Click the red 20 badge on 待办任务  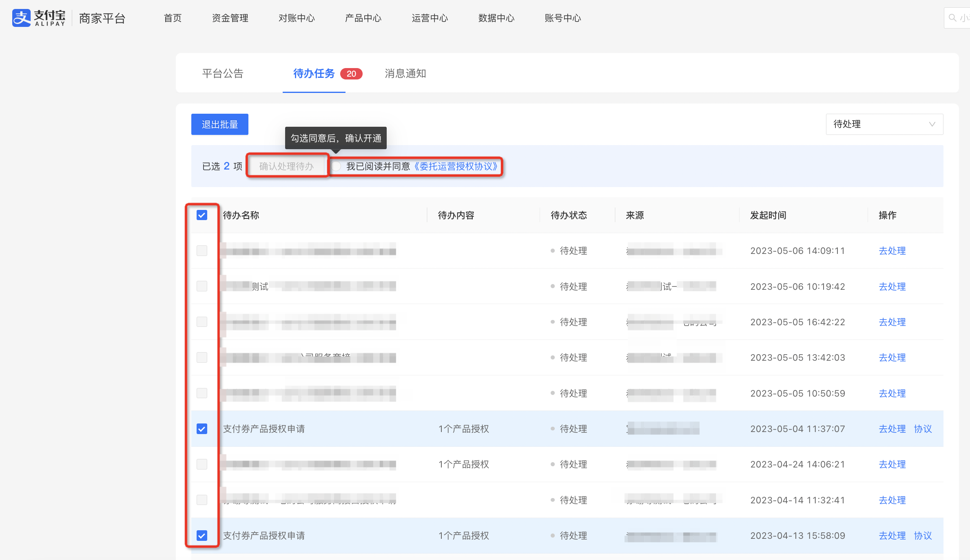pyautogui.click(x=351, y=74)
